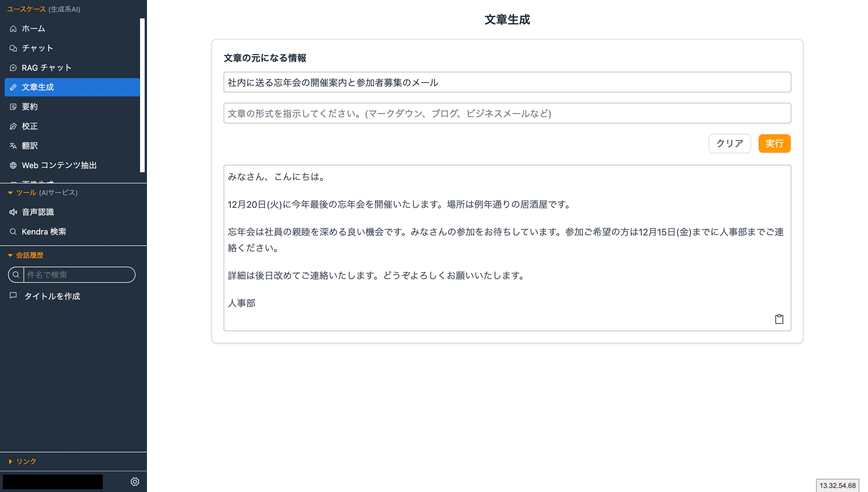The image size is (868, 492).
Task: Click the 文章の形式 format input field
Action: pyautogui.click(x=507, y=113)
